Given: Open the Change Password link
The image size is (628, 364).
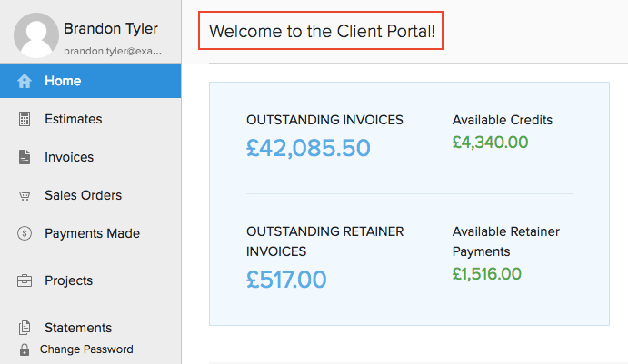Looking at the screenshot, I should click(86, 349).
